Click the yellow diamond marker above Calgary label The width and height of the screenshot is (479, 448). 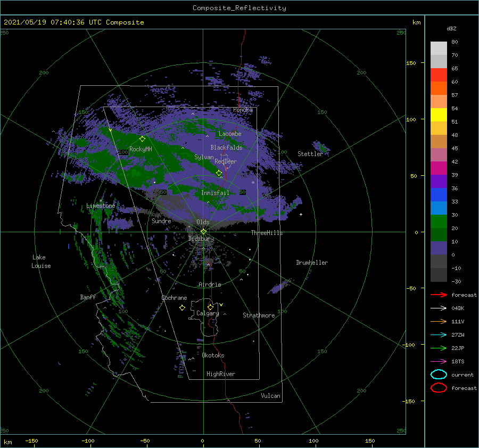point(210,307)
